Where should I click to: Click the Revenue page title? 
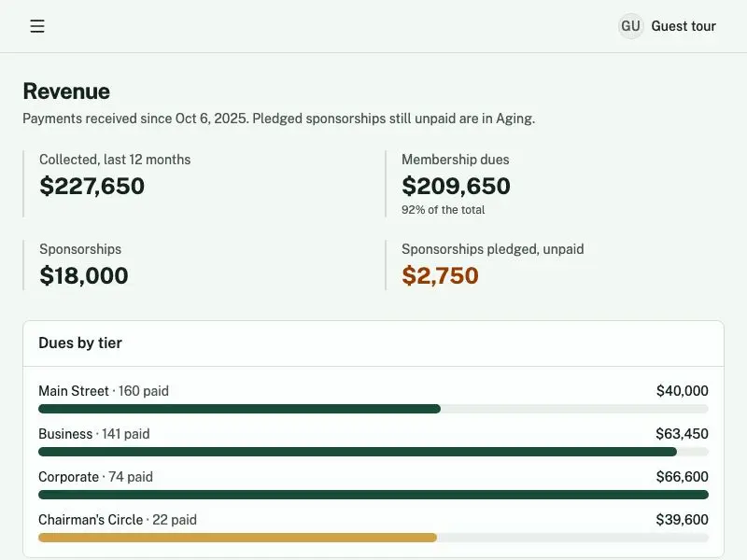pyautogui.click(x=66, y=91)
